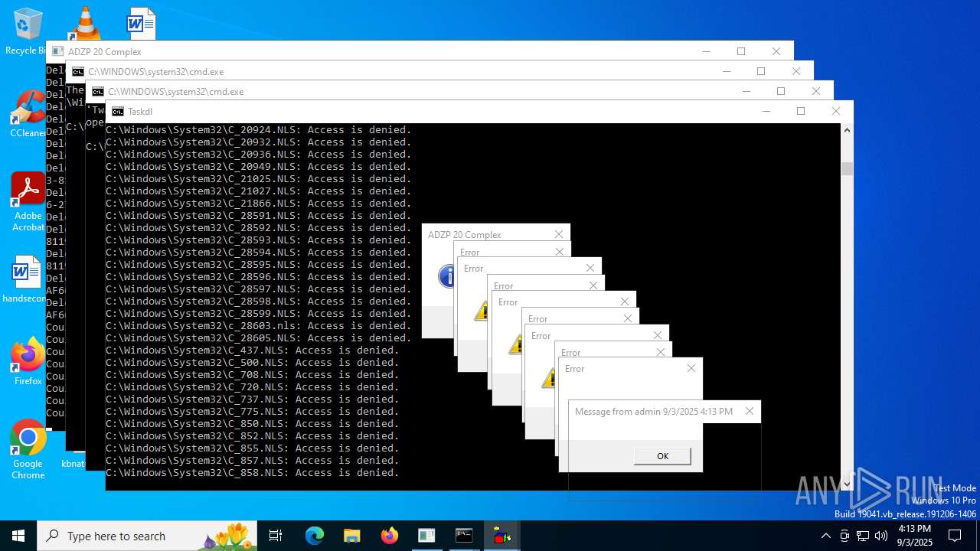Click the line 'C_28603.nls: Access is denied.'
980x551 pixels.
[259, 326]
